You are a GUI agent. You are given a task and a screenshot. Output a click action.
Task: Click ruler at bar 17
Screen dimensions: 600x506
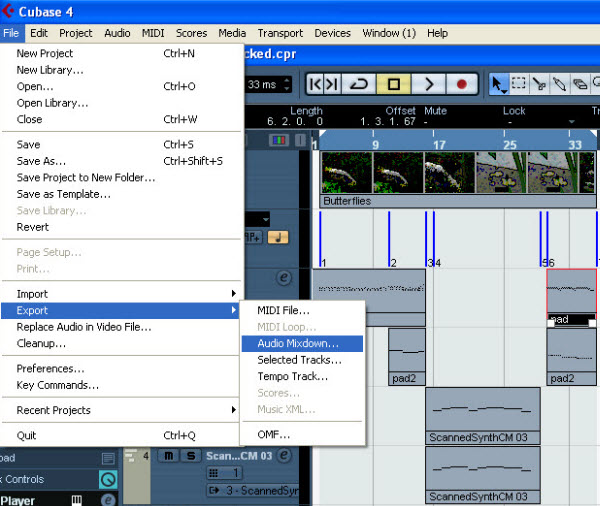pos(439,145)
